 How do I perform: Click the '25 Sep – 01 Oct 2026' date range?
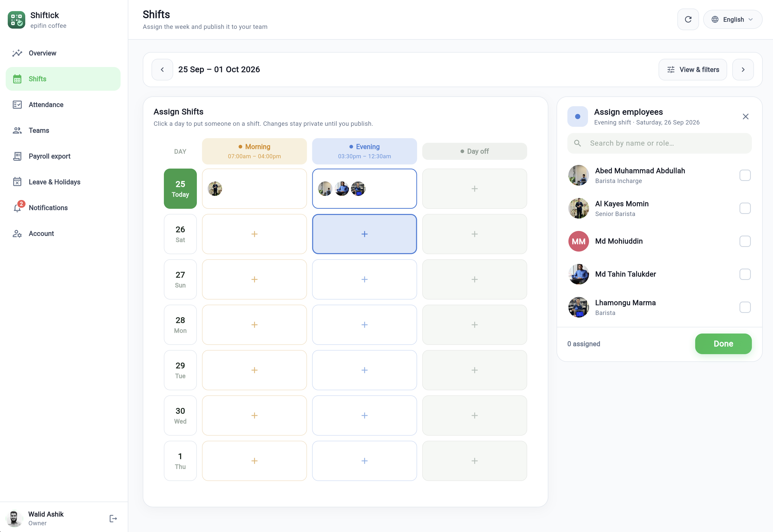219,69
